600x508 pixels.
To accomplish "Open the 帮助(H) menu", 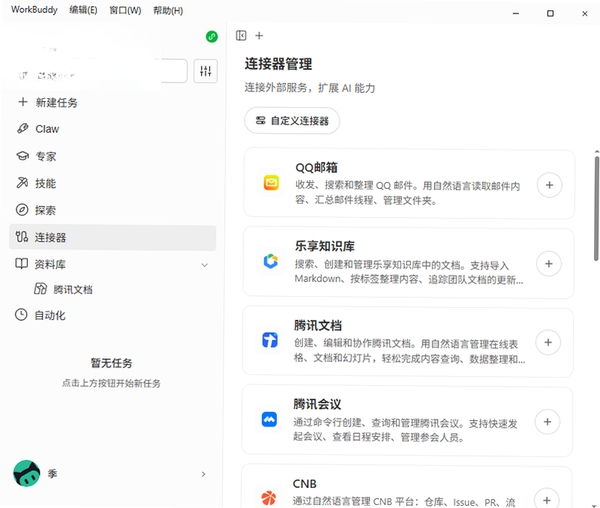I will (x=168, y=10).
